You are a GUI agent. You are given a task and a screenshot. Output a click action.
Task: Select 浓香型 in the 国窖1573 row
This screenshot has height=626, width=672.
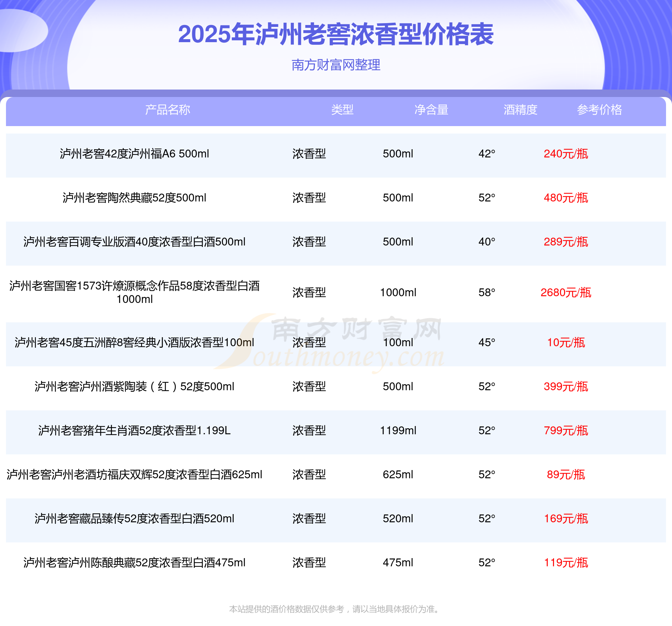coord(309,292)
